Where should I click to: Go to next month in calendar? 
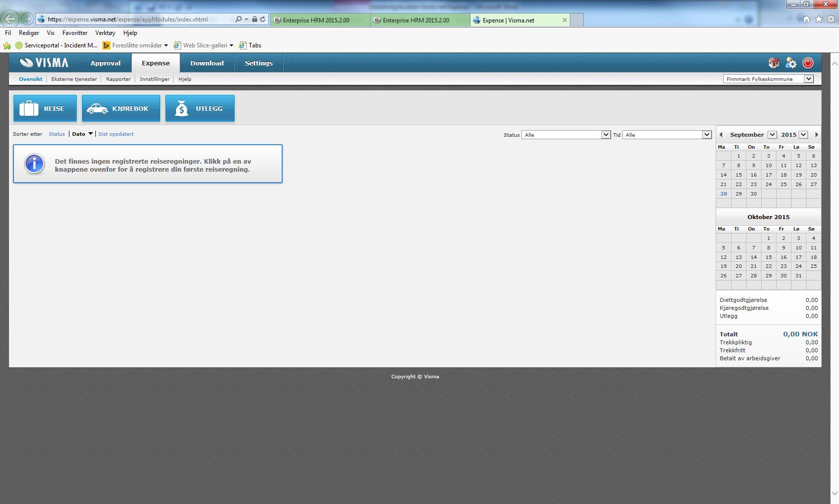click(x=817, y=135)
